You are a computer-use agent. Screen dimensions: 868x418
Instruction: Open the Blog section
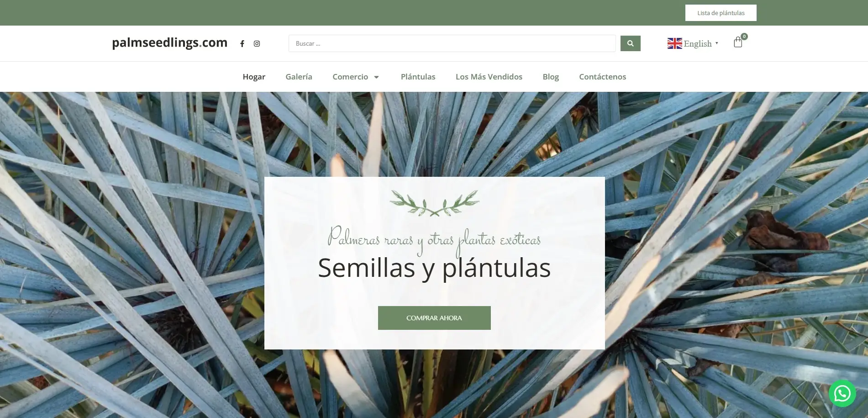[550, 77]
